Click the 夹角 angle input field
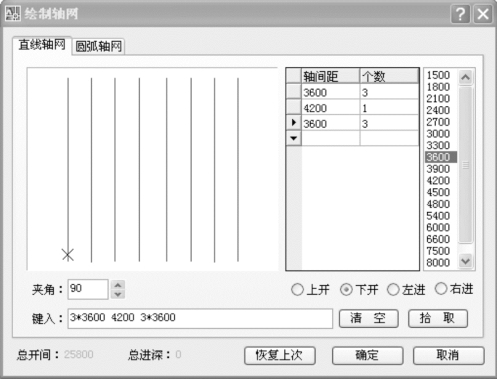This screenshot has width=497, height=379. pos(88,289)
